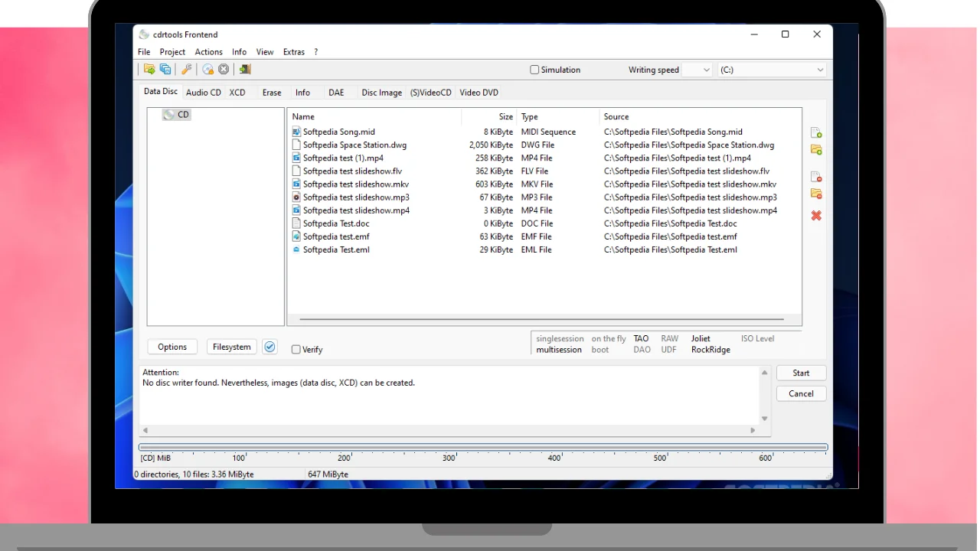Click the remove folder icon
Screen dimensions: 980x551
point(816,194)
